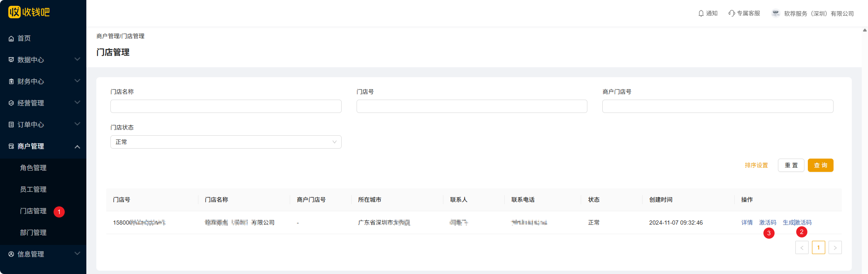The width and height of the screenshot is (868, 274).
Task: Open the 首页 menu label
Action: (x=24, y=38)
